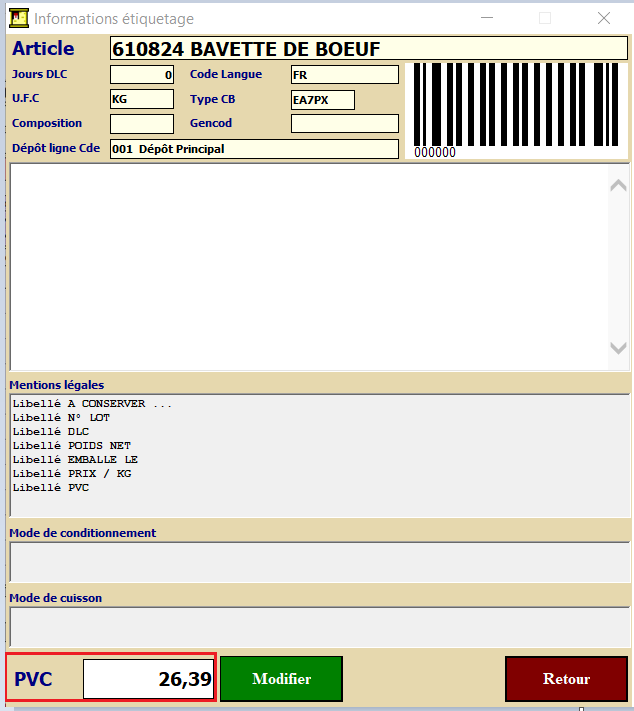634x711 pixels.
Task: Click the empty Composition field
Action: pos(141,124)
